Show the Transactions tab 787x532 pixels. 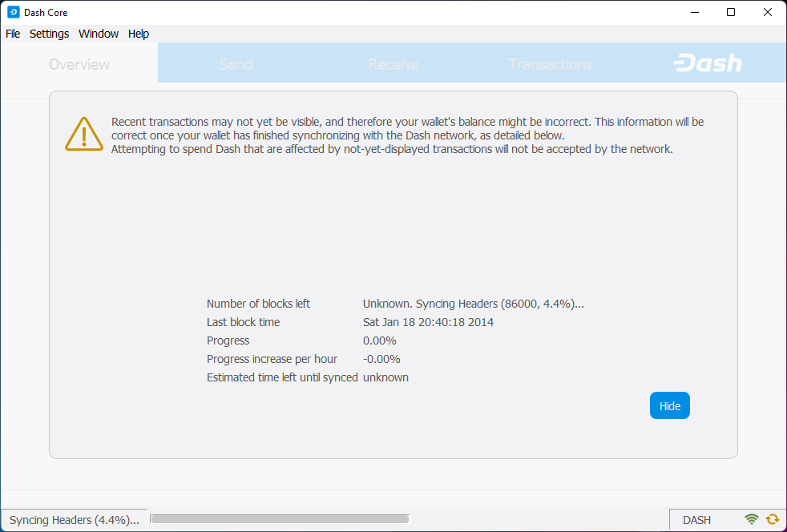[x=551, y=64]
